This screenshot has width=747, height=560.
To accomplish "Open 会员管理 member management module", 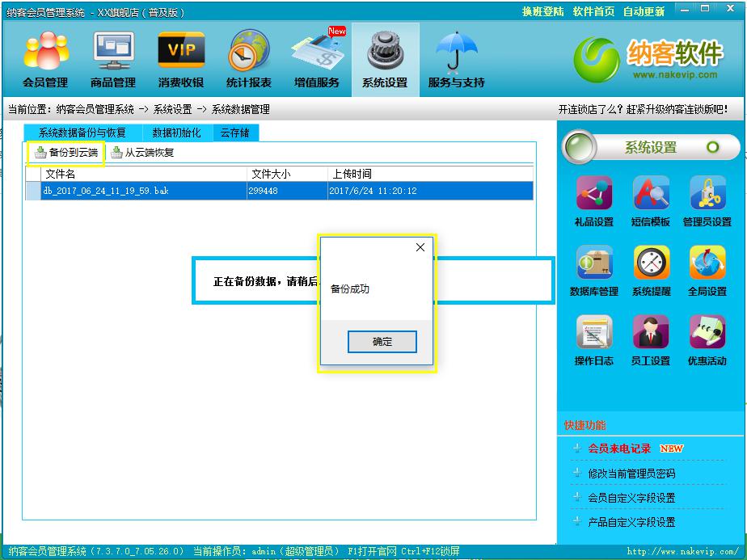I will [x=45, y=60].
